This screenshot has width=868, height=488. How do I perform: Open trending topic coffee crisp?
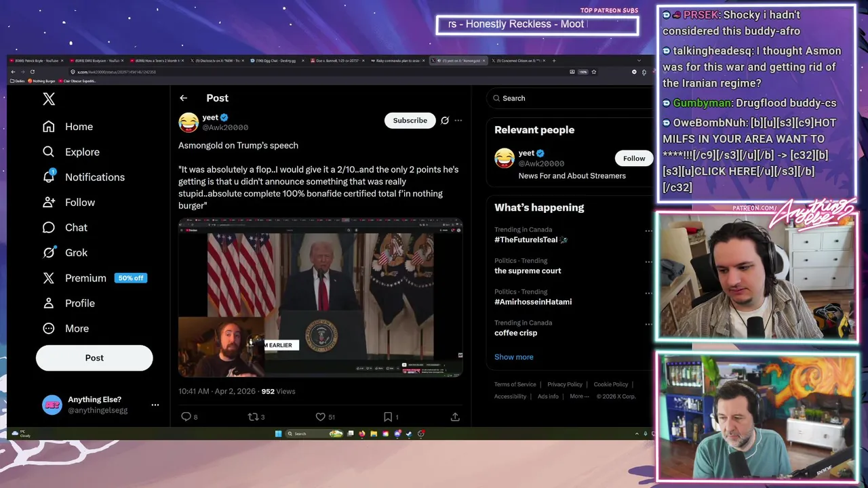coord(515,333)
